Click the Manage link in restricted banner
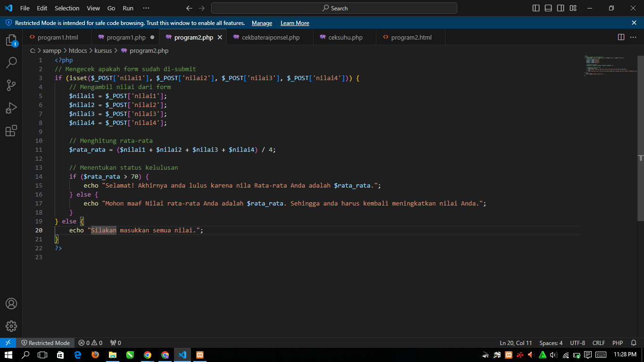The width and height of the screenshot is (644, 362). click(x=262, y=23)
